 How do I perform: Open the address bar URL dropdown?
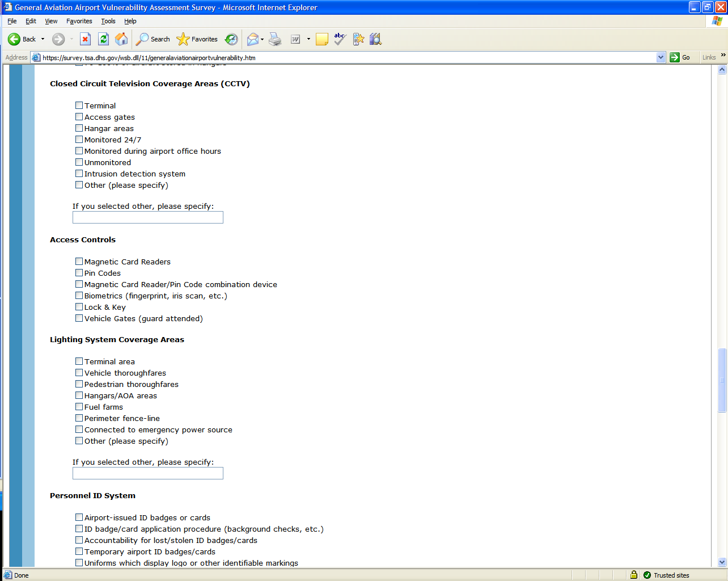(661, 57)
